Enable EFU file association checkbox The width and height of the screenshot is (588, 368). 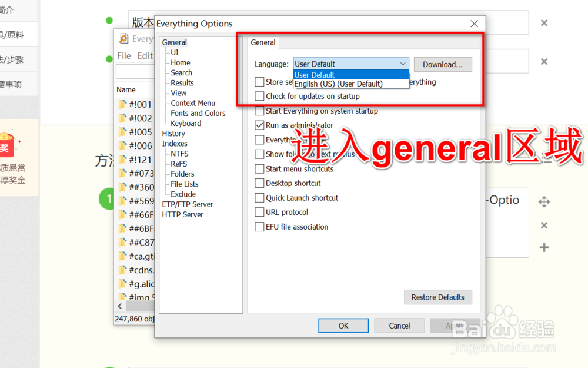259,227
